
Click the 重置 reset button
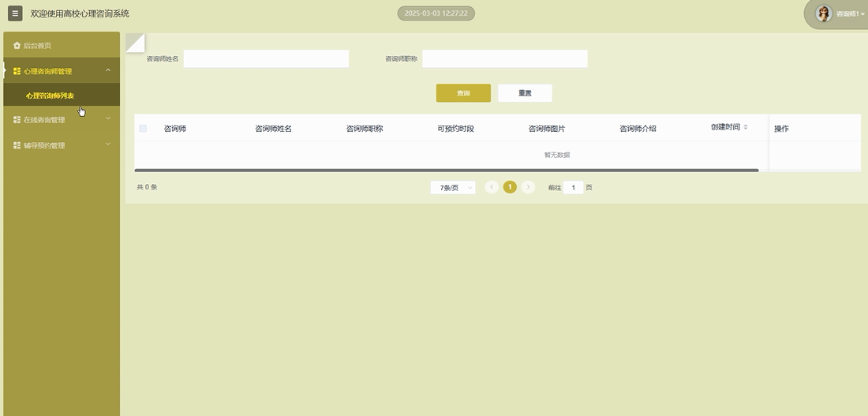(x=525, y=93)
